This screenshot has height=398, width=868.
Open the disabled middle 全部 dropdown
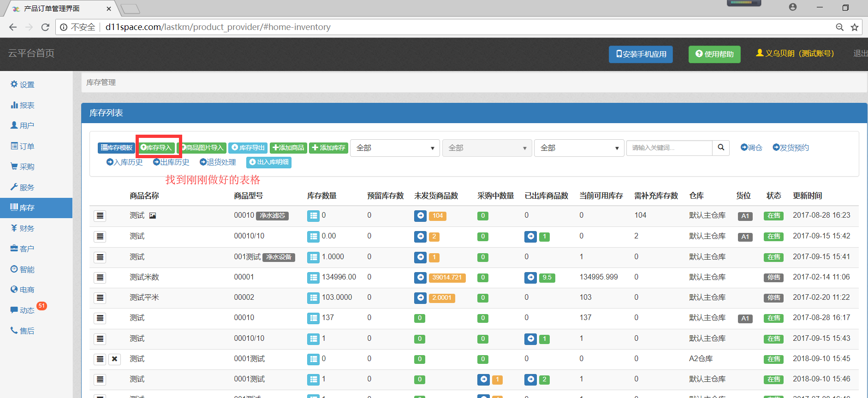[x=487, y=148]
